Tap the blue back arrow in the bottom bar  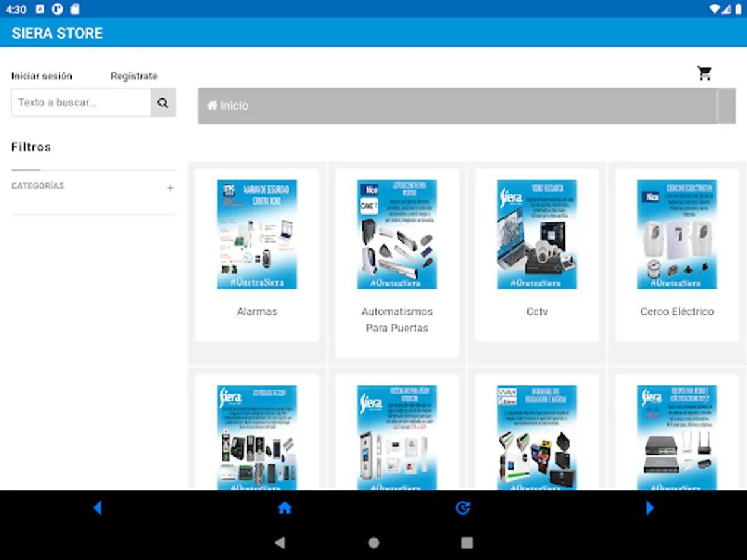(97, 508)
